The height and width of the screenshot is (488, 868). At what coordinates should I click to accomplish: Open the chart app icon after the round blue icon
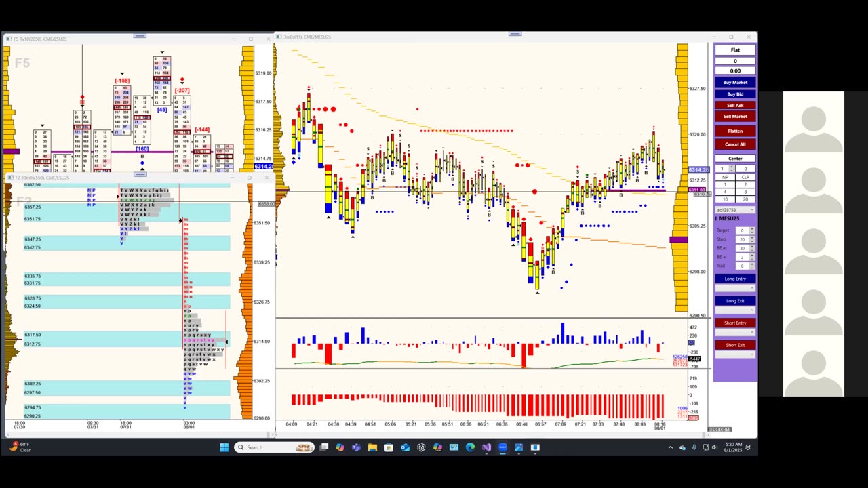519,447
